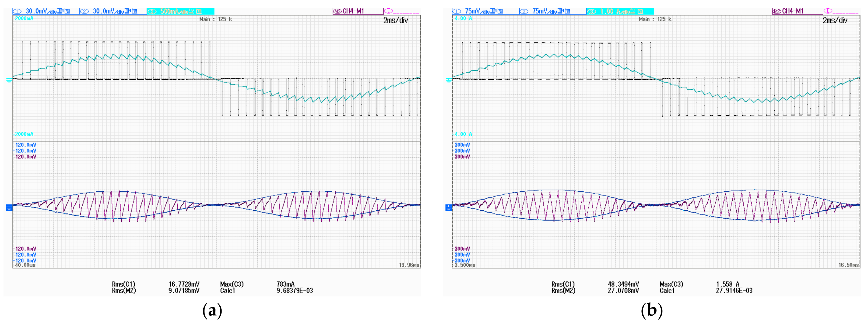Click Rms(M2) 27.0708mV measurement in right scope

623,290
